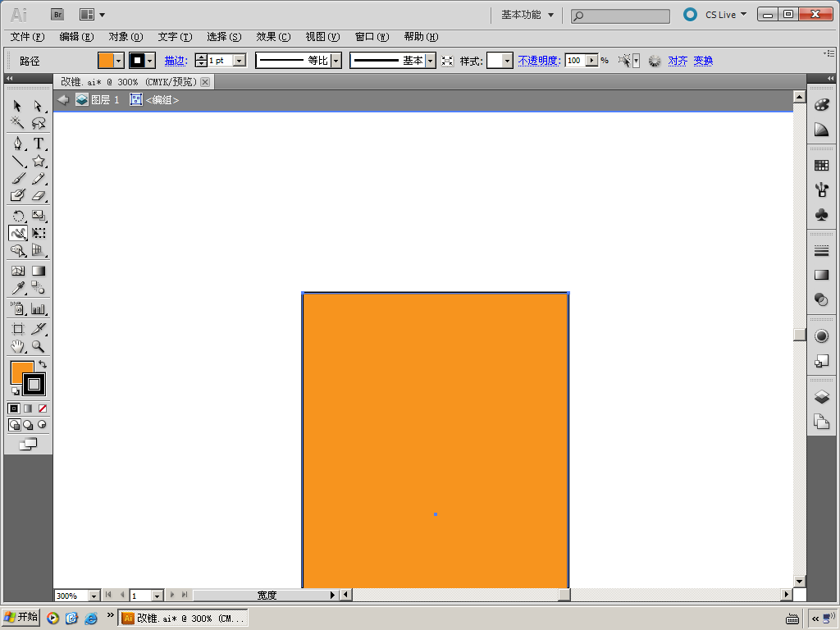Viewport: 840px width, 630px height.
Task: Select the Warp tool
Action: 18,233
